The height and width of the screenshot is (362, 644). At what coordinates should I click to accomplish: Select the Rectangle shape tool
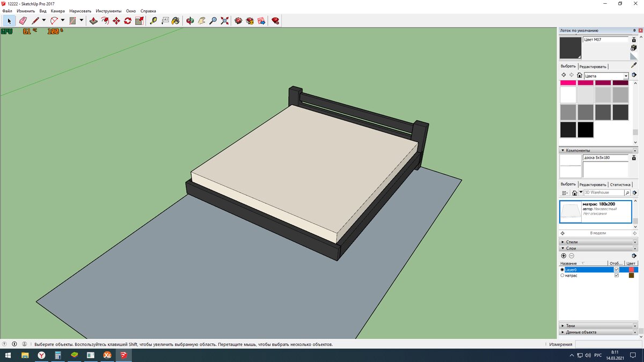(x=72, y=21)
